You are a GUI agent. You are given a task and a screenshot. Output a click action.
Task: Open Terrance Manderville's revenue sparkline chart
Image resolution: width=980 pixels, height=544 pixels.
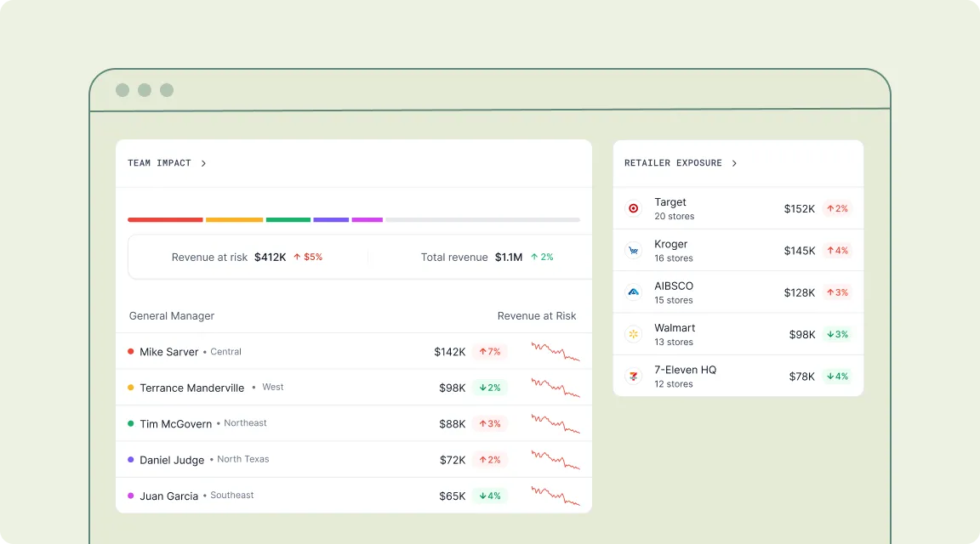[556, 388]
